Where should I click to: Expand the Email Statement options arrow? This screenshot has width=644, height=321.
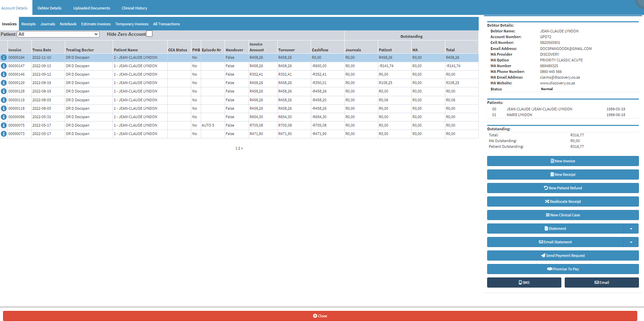pos(631,242)
